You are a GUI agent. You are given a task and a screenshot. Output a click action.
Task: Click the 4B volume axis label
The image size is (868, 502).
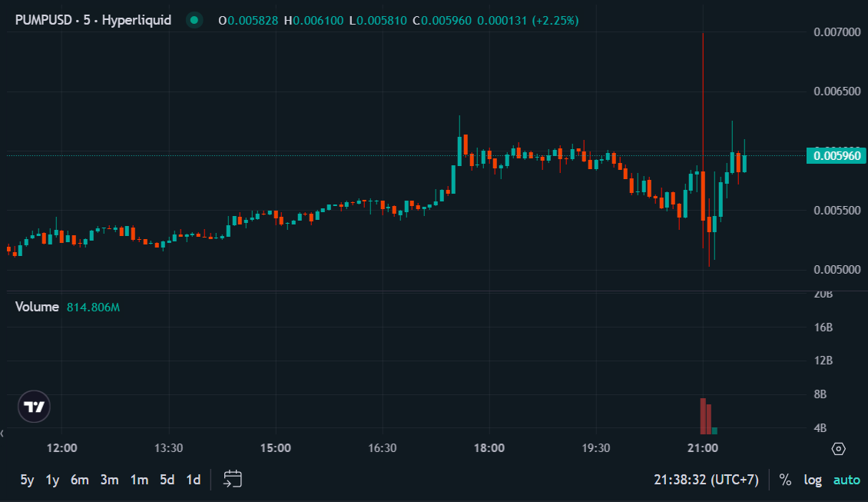pyautogui.click(x=820, y=428)
